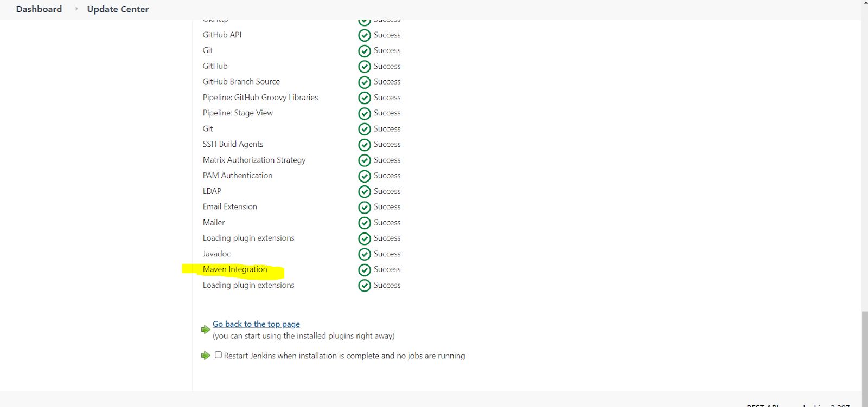Click the green arrow beside Restart Jenkins option
Viewport: 868px width, 407px height.
click(x=206, y=356)
